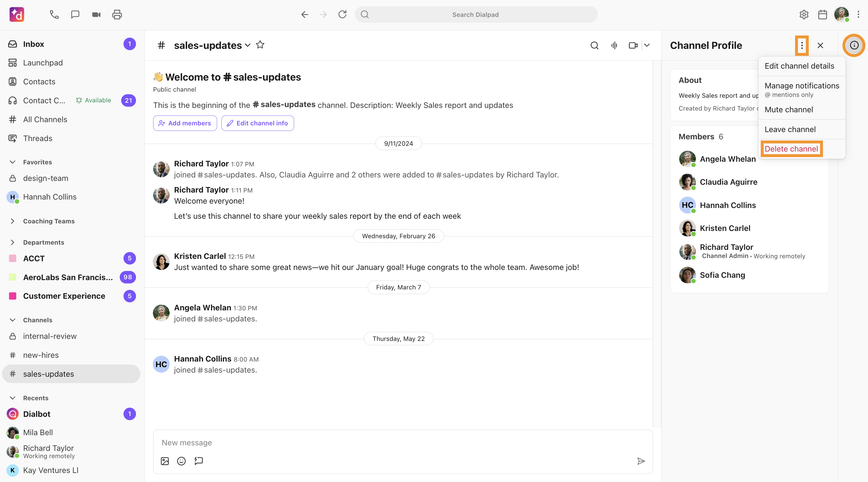Viewport: 868px width, 482px height.
Task: Open the internal-review channel
Action: pos(71,336)
